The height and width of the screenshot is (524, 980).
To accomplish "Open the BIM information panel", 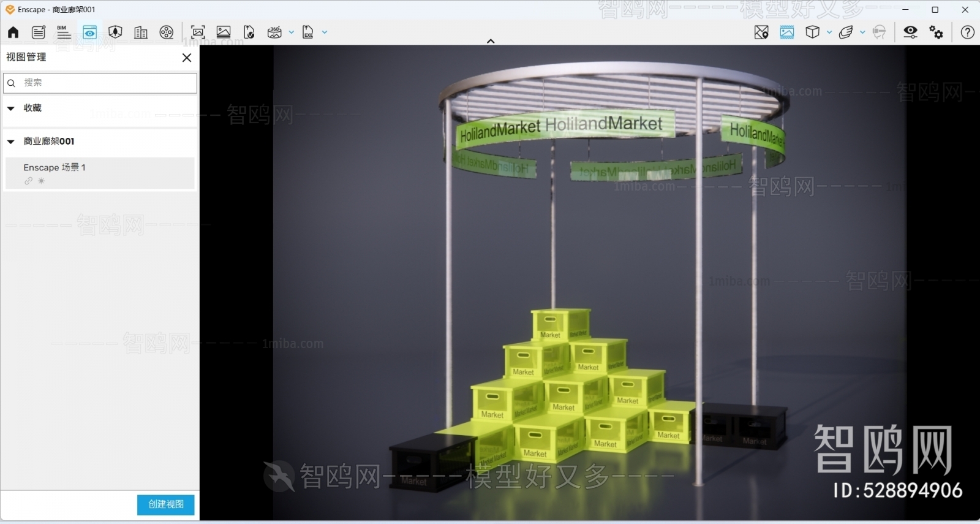I will tap(64, 32).
